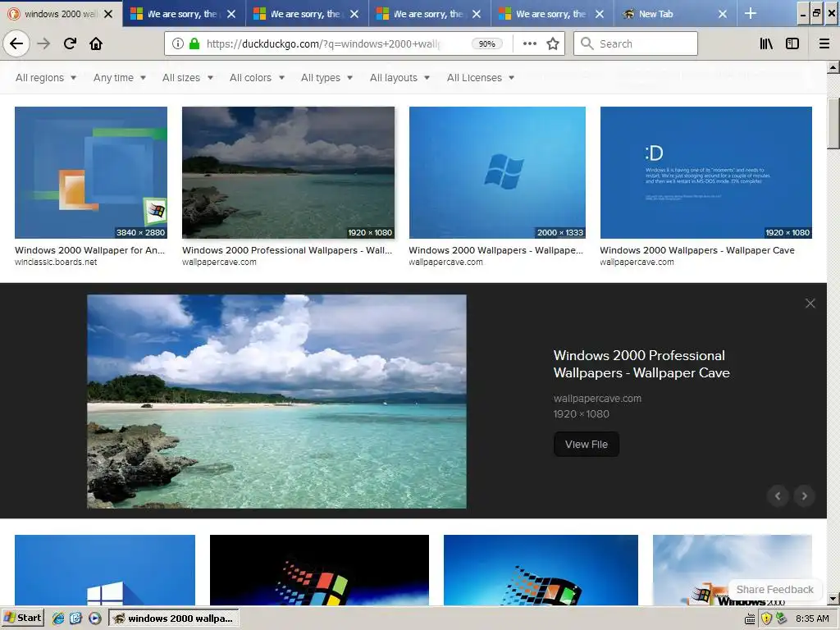Screen dimensions: 840x630
Task: Show the next image with right chevron
Action: pyautogui.click(x=804, y=496)
